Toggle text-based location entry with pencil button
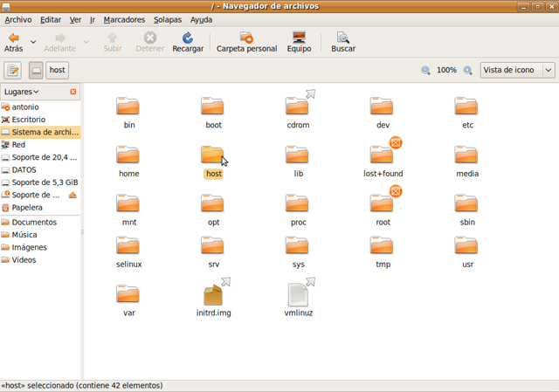This screenshot has height=392, width=559. (13, 71)
